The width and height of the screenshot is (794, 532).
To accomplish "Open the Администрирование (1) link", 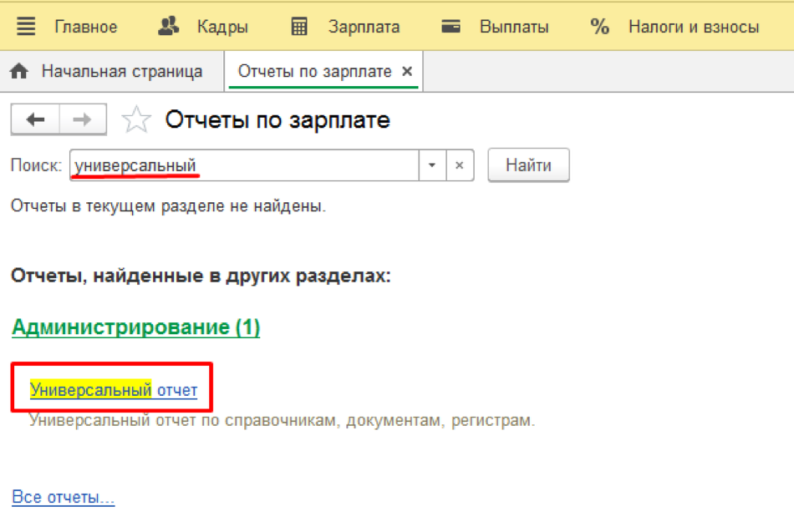I will [x=135, y=327].
